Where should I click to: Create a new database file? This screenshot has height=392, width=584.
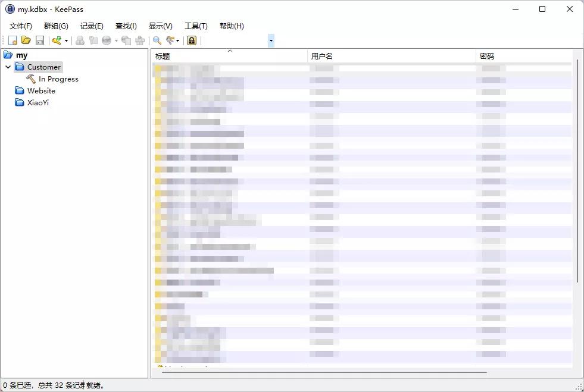point(13,40)
